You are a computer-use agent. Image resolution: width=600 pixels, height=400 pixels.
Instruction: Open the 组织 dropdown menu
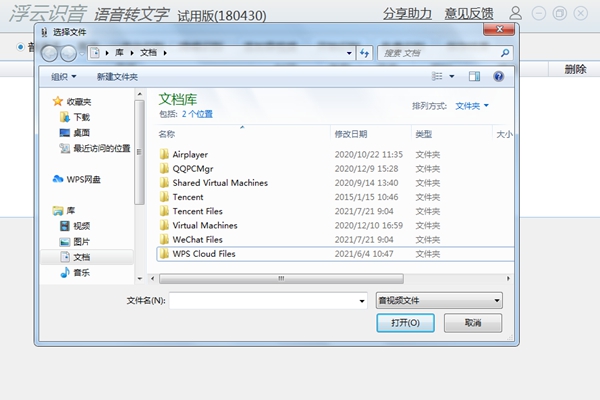tap(64, 77)
